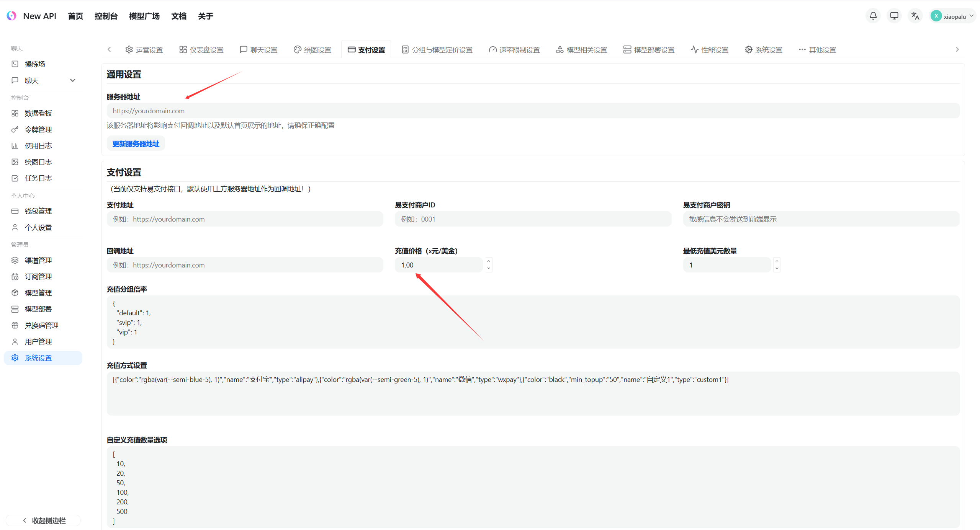Go to 钱包管理 in the sidebar
The image size is (980, 530).
click(x=38, y=211)
